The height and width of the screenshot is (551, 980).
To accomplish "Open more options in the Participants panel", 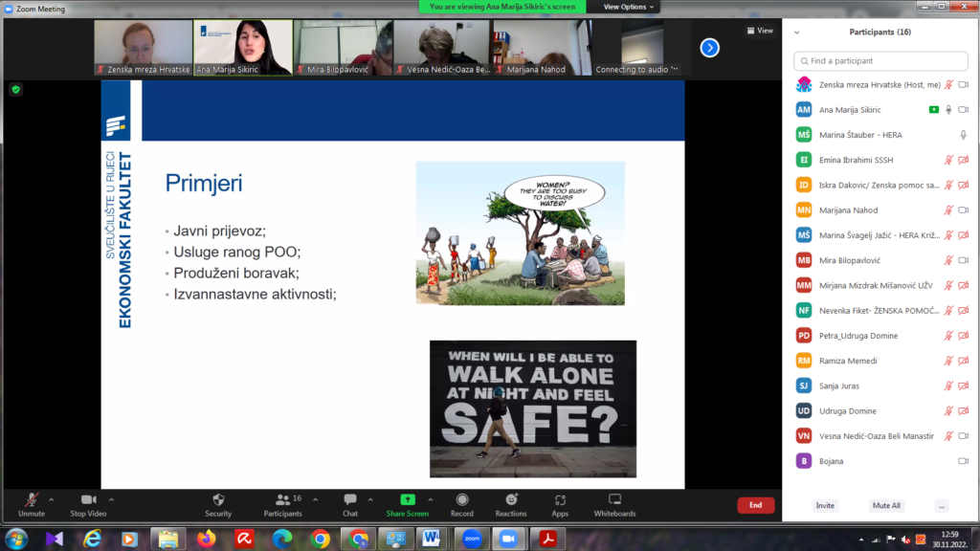I will click(x=942, y=505).
